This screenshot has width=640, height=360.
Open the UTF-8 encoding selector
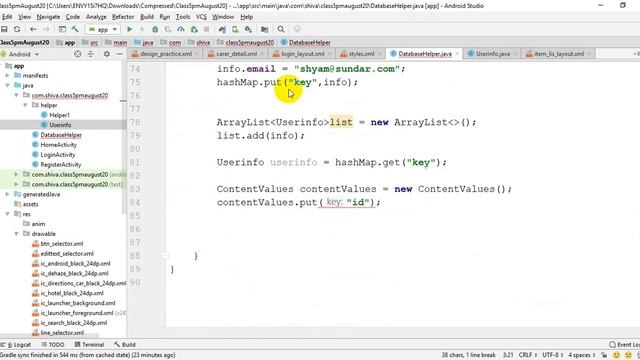(553, 355)
